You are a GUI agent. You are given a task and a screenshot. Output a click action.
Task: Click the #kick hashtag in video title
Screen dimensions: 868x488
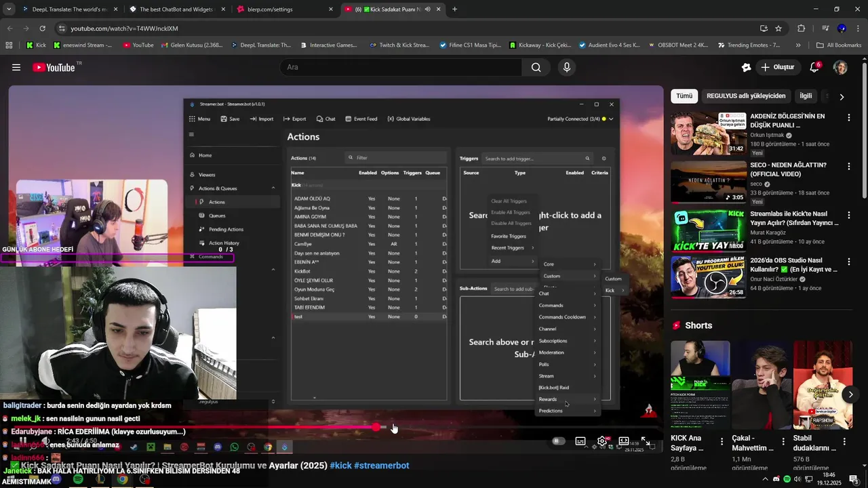click(340, 466)
